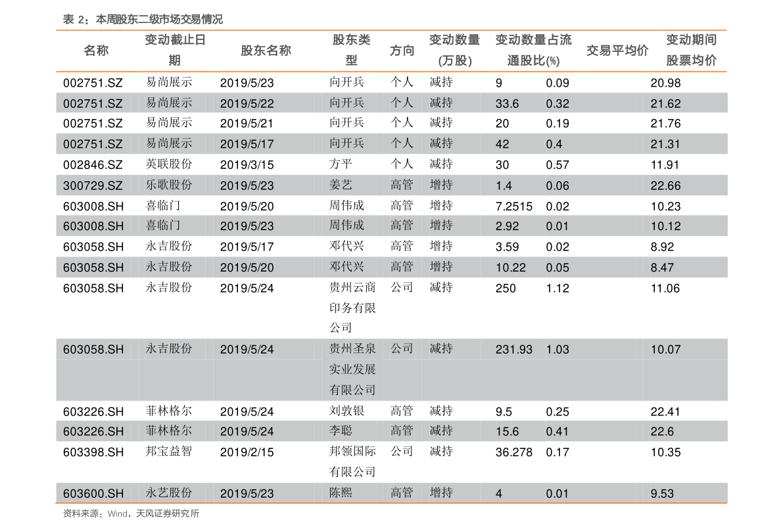783x532 pixels.
Task: Click shareholder 贵州云商印务有限公司
Action: (x=352, y=308)
